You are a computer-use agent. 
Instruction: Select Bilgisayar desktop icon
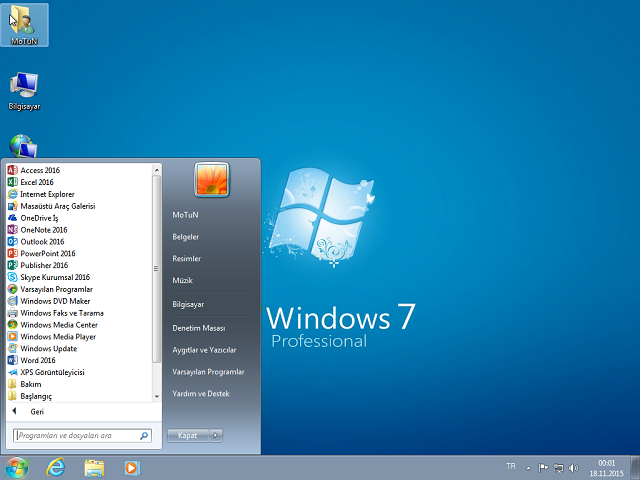pos(24,91)
